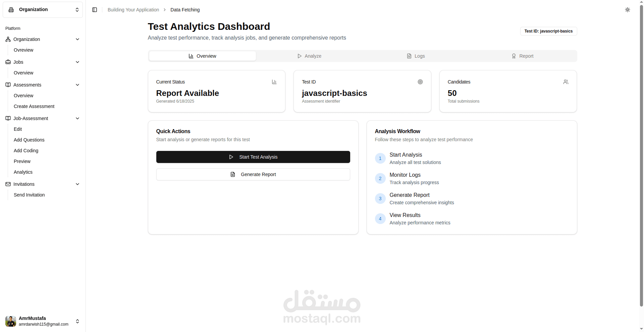This screenshot has width=644, height=332.
Task: Switch to the Report tab
Action: [x=522, y=56]
